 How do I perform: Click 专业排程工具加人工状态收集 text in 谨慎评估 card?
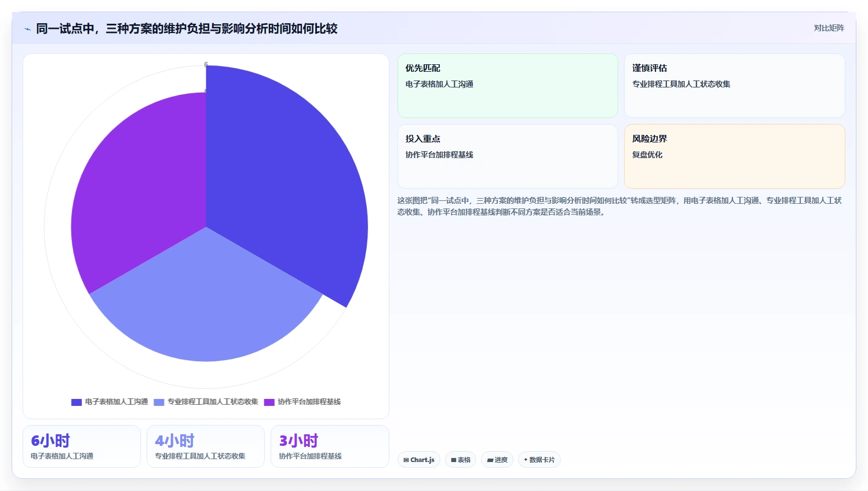[681, 84]
